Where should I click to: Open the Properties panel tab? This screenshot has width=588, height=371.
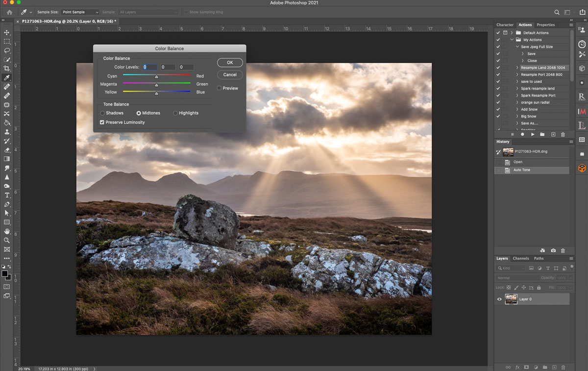point(545,25)
